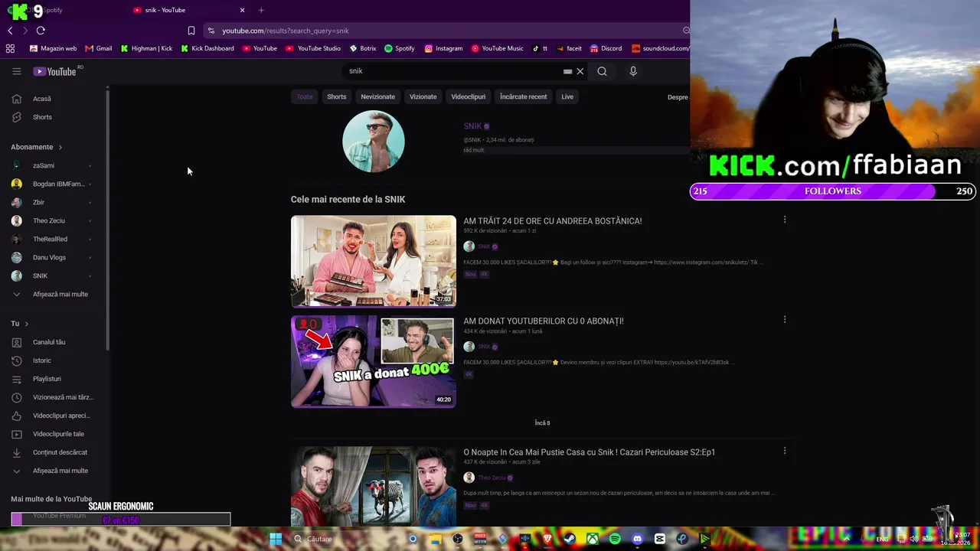Open AM DONAT YOUTUBERILOR CU 0 ABONAȚI title

click(544, 321)
